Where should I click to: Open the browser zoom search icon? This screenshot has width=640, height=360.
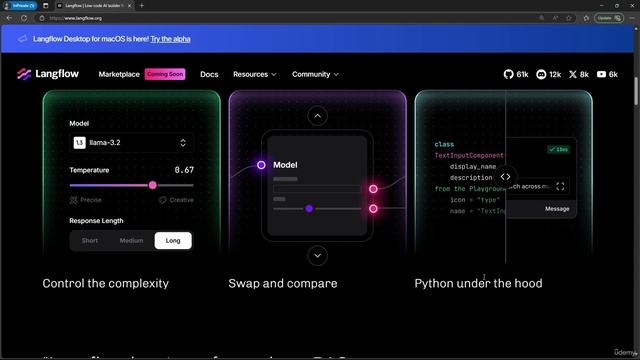[x=542, y=18]
